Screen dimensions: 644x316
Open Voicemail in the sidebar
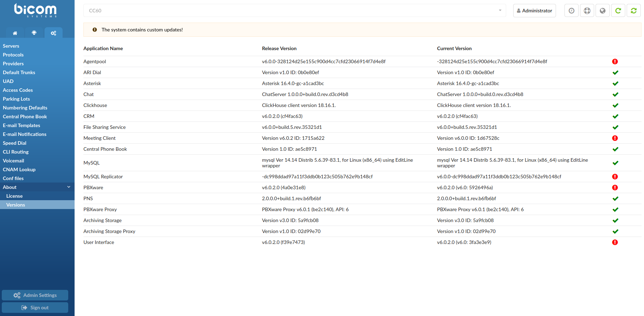coord(13,161)
